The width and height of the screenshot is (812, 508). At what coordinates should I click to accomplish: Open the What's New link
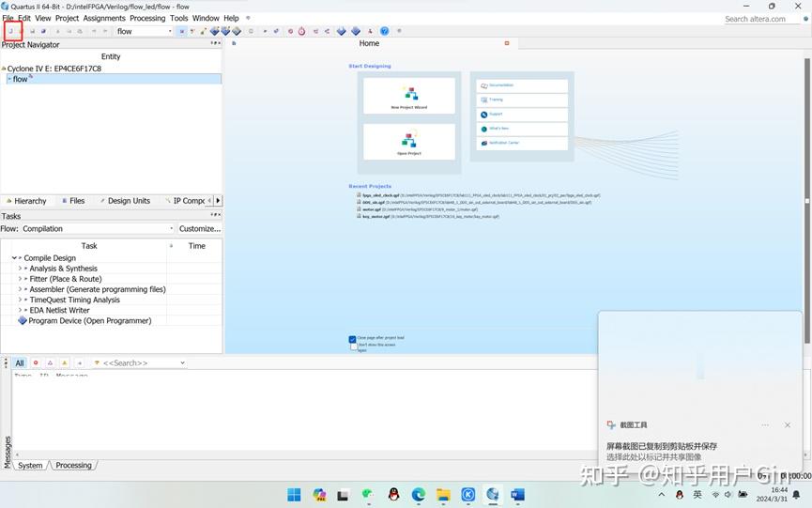click(x=522, y=129)
